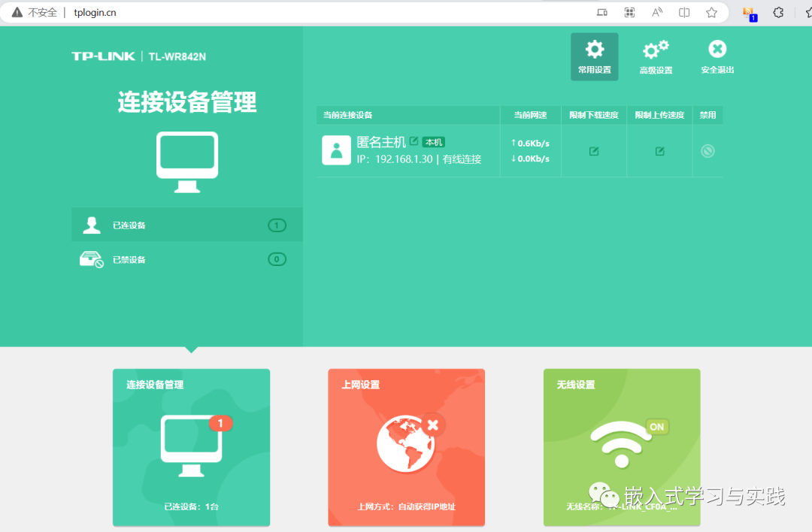
Task: Open split screen via browser toolbar icon
Action: pos(685,12)
